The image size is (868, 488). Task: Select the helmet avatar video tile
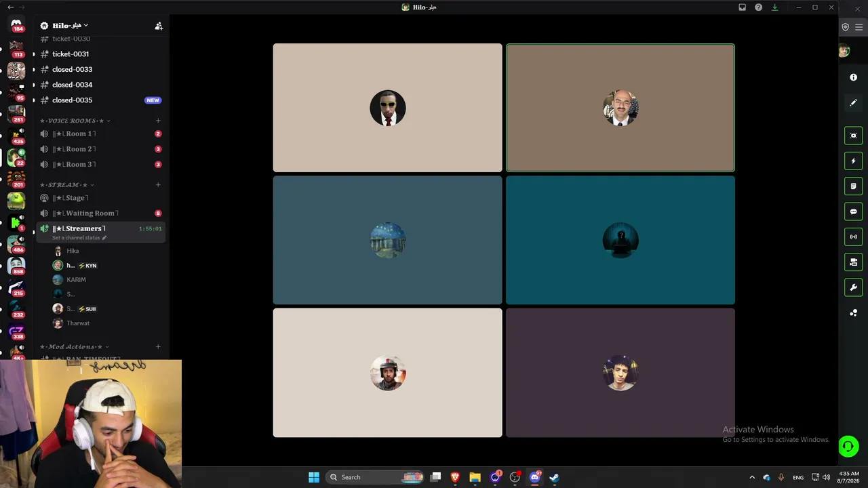pos(388,373)
